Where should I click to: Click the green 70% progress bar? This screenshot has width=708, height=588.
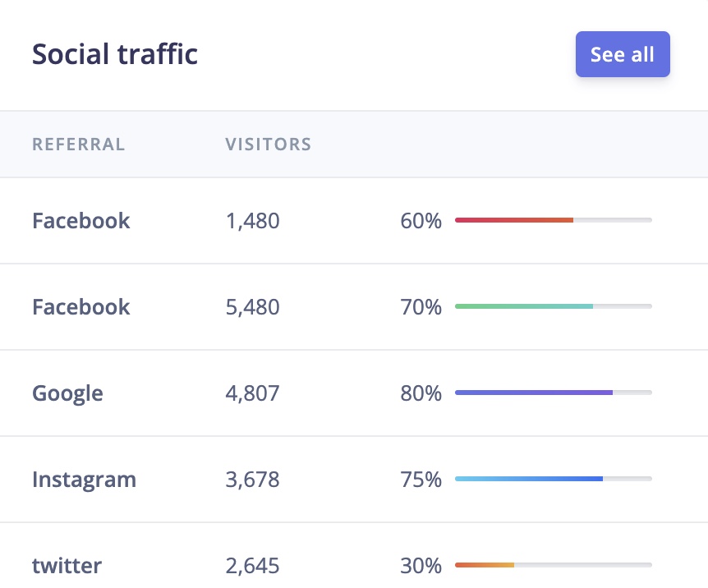pyautogui.click(x=553, y=306)
